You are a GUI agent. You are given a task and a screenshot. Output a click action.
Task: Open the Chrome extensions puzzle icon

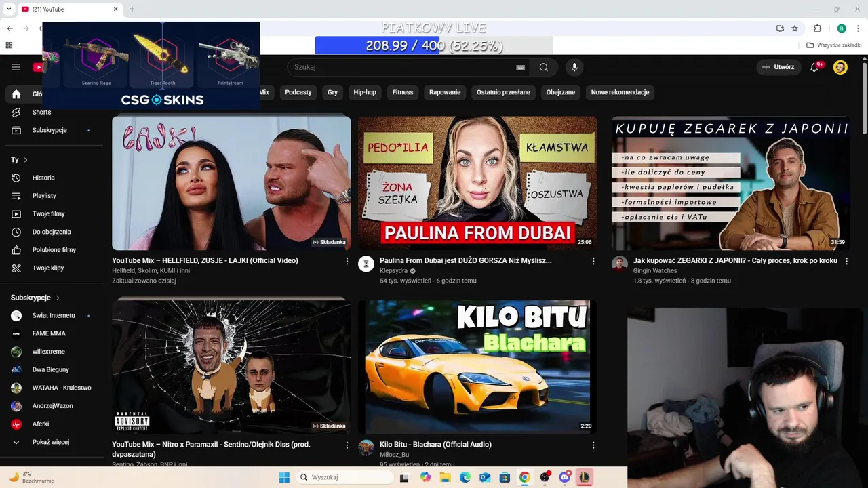[817, 28]
